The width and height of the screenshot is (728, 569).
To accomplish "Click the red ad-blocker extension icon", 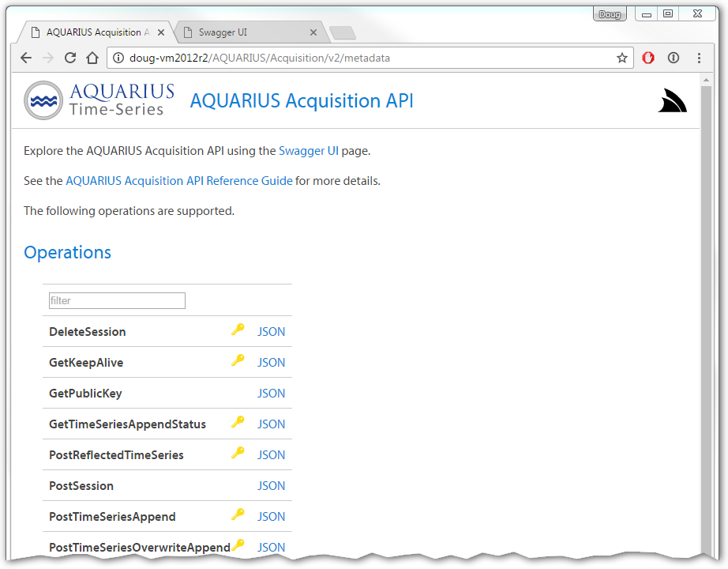I will (647, 58).
